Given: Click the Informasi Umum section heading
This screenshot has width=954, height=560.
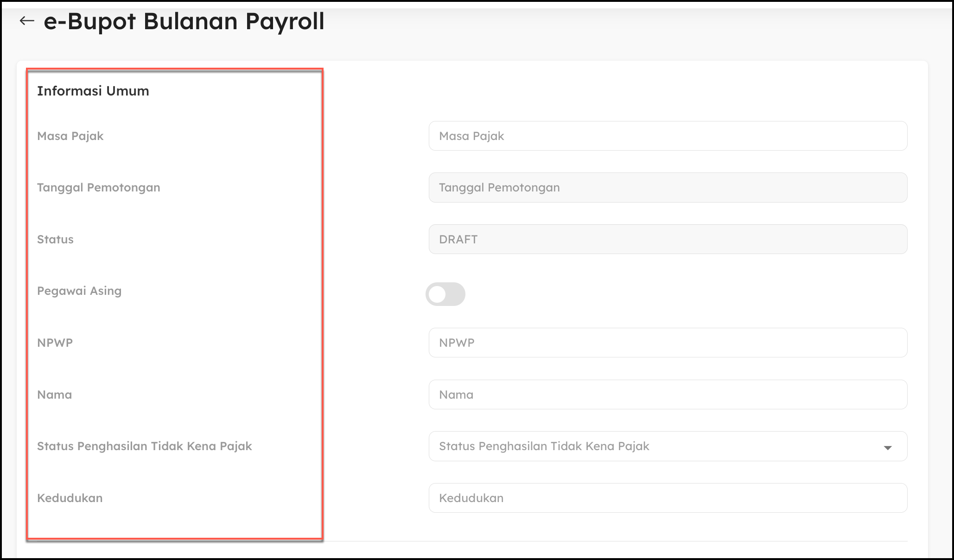Looking at the screenshot, I should (x=93, y=91).
